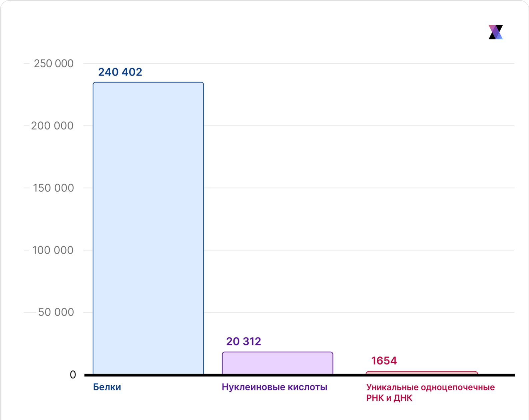This screenshot has height=420, width=529.
Task: Click the 250 000 axis tick label
Action: (53, 64)
